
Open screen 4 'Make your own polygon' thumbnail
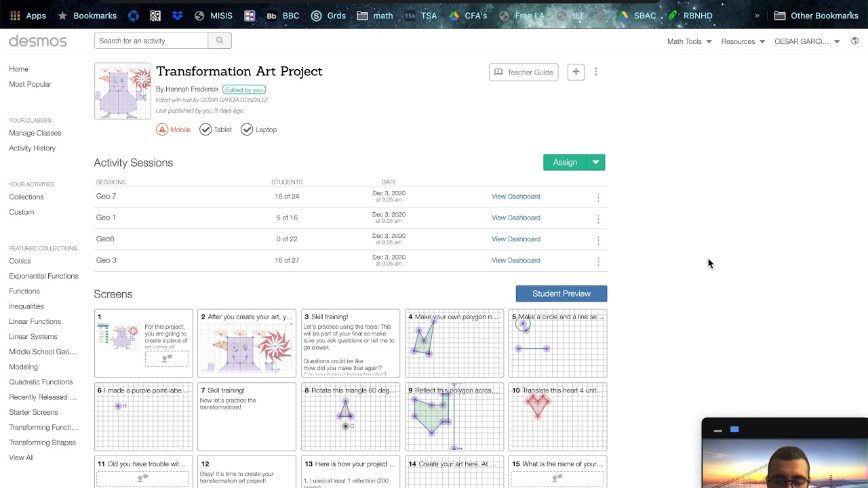(x=454, y=344)
